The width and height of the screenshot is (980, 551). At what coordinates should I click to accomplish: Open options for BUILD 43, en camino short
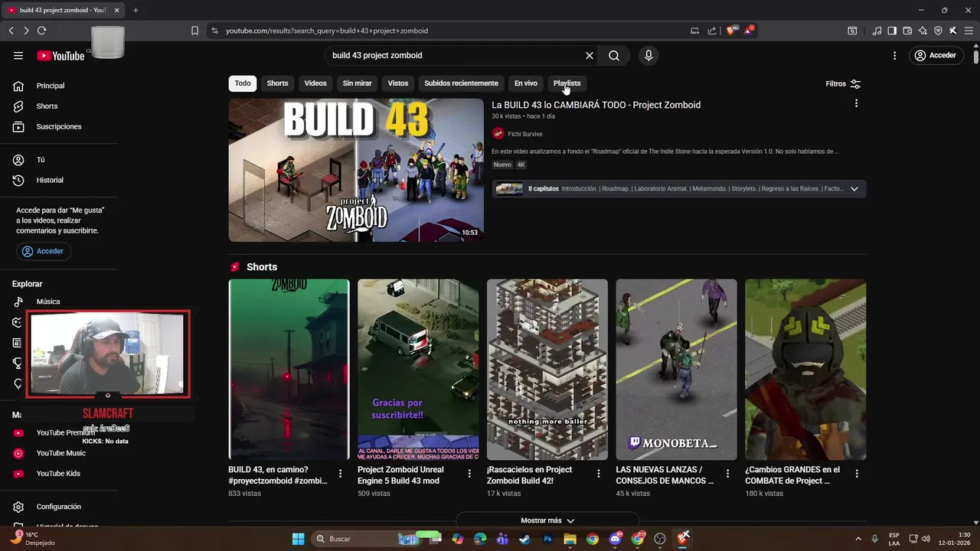[341, 474]
